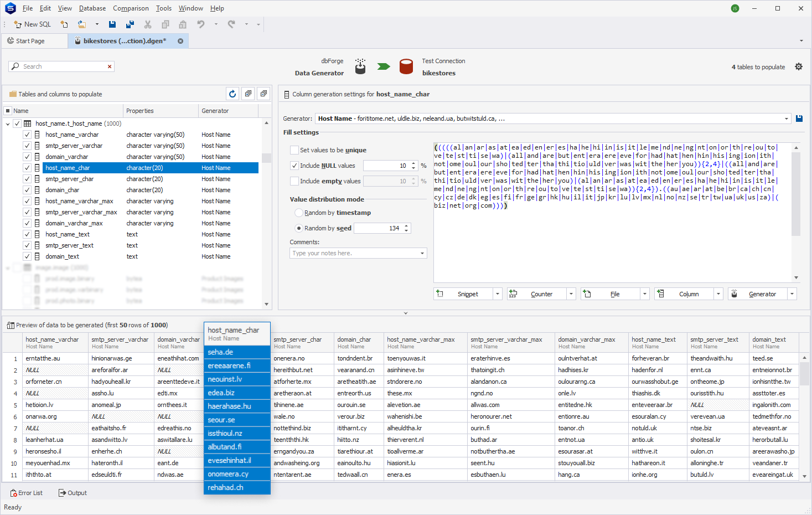Click the tables tree vertical scrollbar
The image size is (812, 515).
[x=266, y=213]
